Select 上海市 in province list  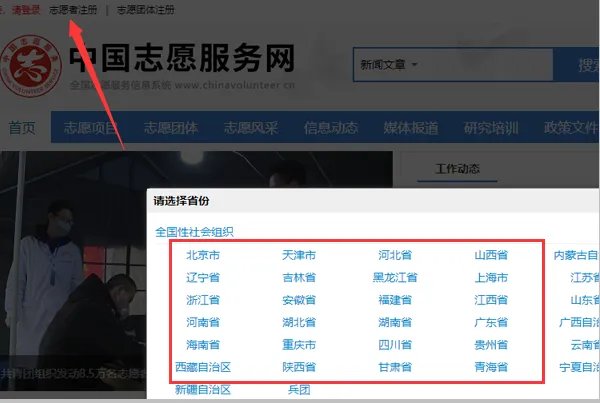491,277
